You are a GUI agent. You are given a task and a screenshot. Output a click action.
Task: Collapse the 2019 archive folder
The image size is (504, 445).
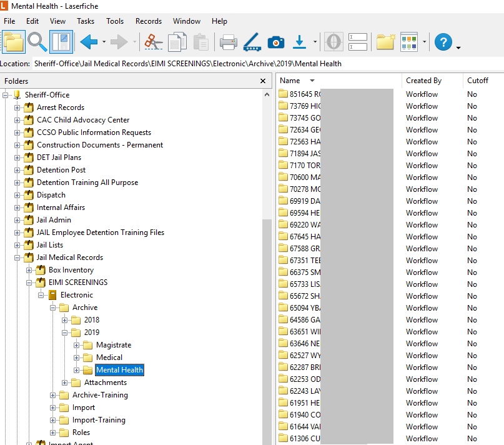[x=65, y=332]
